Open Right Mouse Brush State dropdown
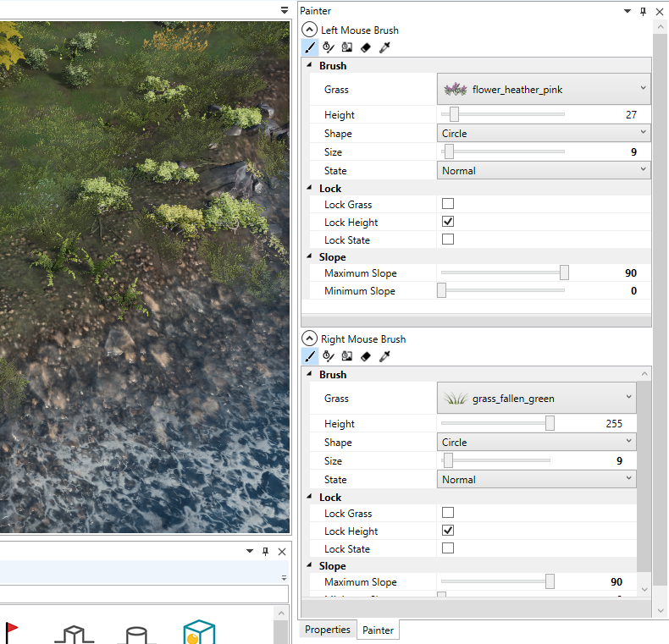This screenshot has height=644, width=669. point(536,479)
